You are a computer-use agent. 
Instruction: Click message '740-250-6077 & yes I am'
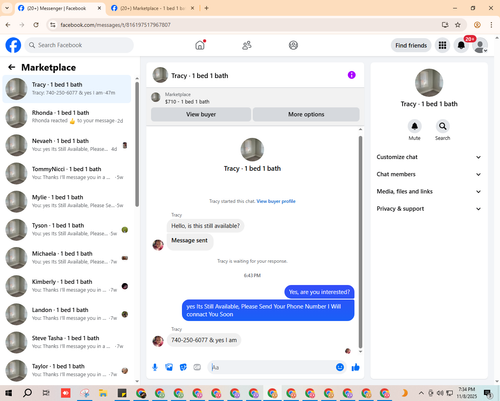tap(204, 340)
